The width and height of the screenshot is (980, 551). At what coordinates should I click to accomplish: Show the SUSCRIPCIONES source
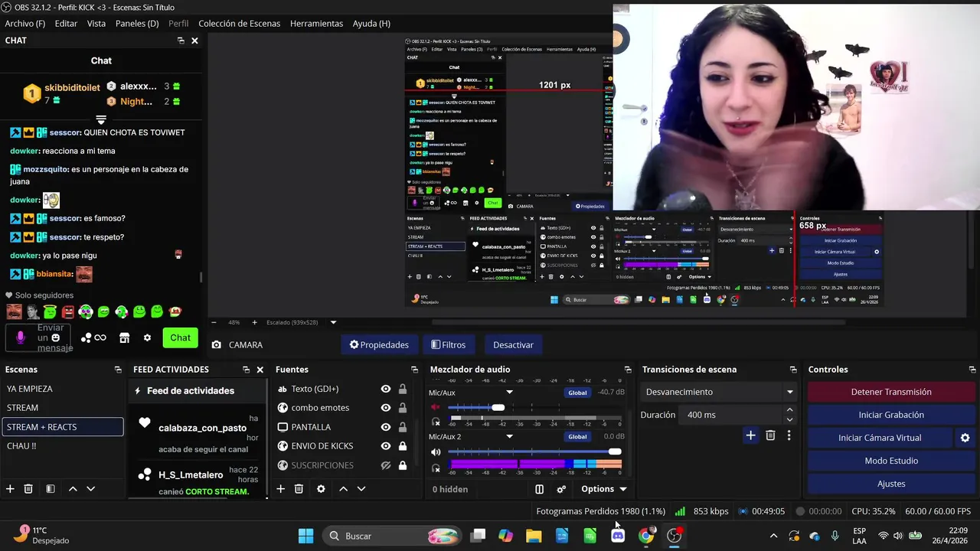coord(386,465)
